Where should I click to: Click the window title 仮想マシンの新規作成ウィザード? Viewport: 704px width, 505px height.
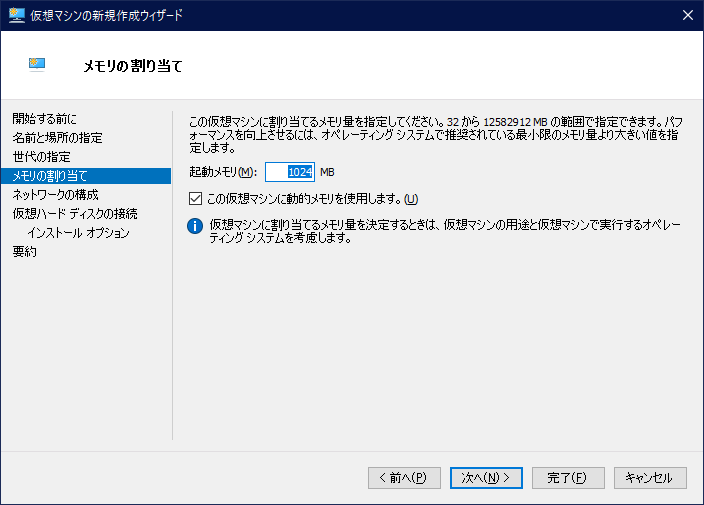[x=106, y=15]
